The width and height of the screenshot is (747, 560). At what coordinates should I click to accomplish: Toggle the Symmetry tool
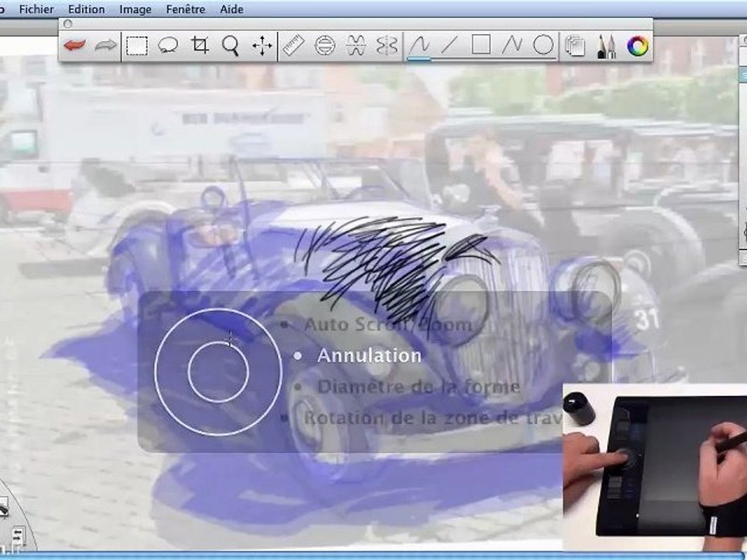pos(387,46)
